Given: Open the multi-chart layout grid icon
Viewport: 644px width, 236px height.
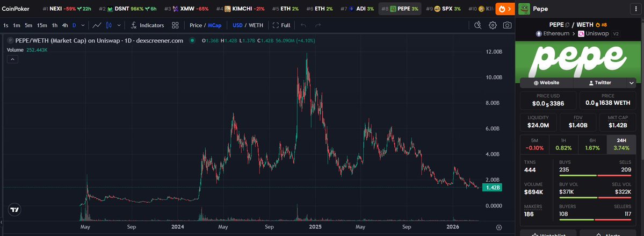Looking at the screenshot, I should 176,25.
